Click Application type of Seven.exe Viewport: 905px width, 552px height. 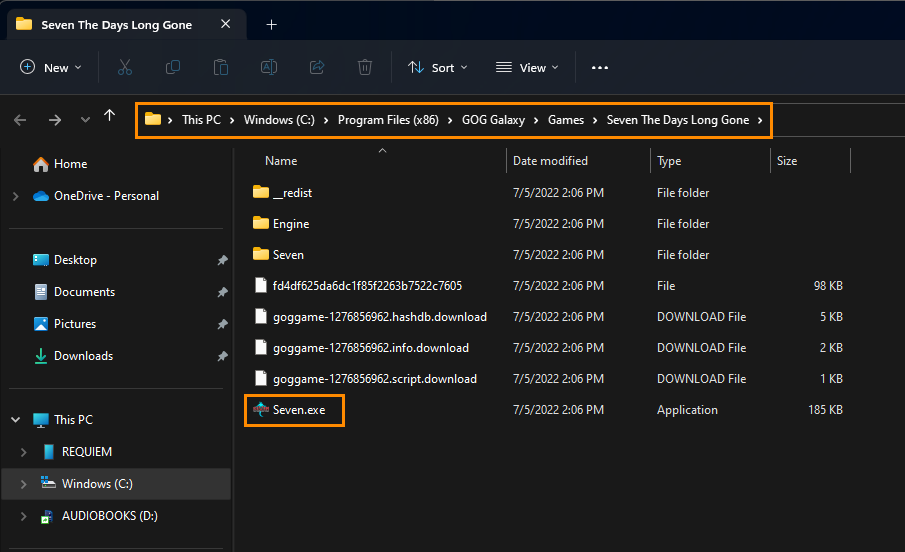687,410
